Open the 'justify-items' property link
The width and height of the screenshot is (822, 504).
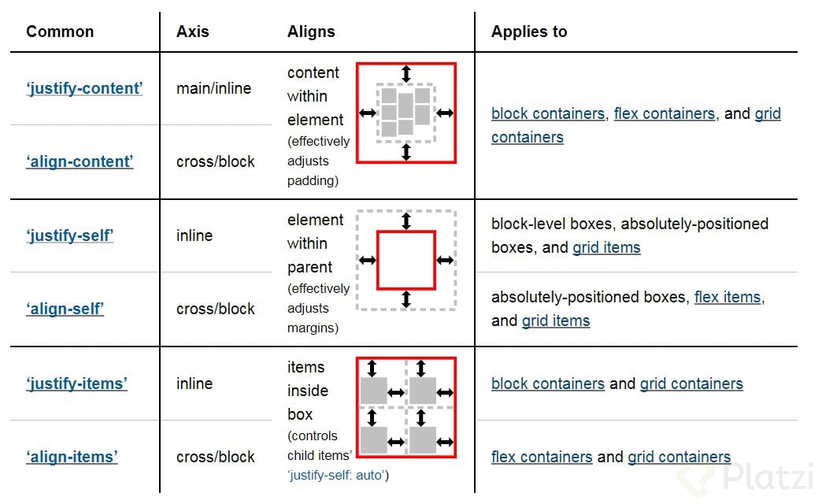[x=76, y=384]
